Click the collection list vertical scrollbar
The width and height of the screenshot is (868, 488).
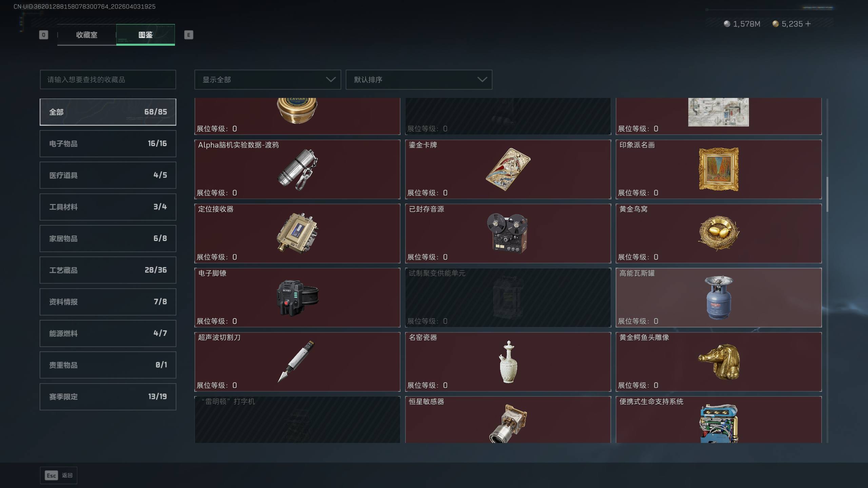(827, 195)
